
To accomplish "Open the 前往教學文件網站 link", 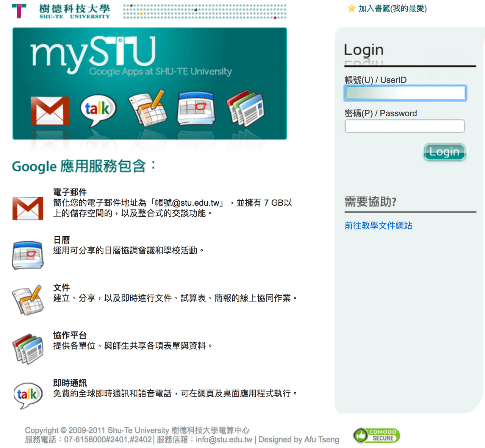I will (378, 226).
